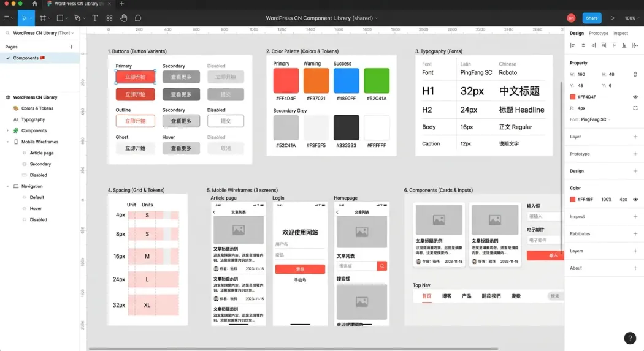Image resolution: width=644 pixels, height=351 pixels.
Task: Select the Rectangle shape tool
Action: click(60, 18)
